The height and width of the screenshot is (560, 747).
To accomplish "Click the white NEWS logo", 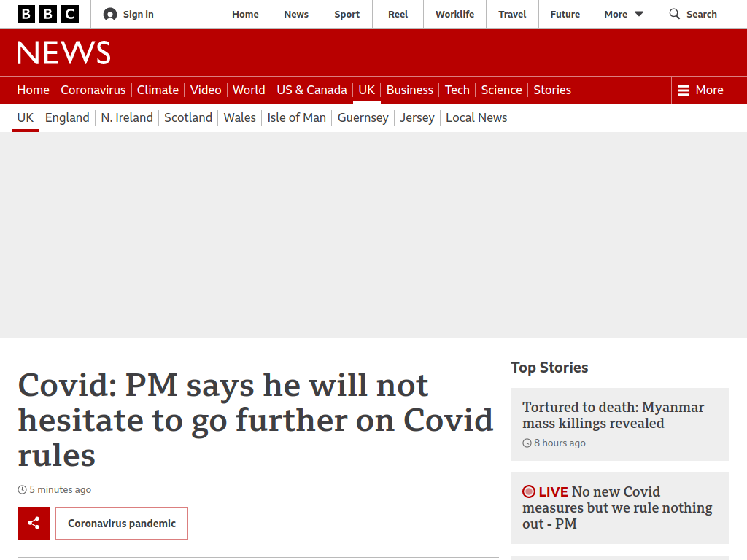I will click(x=64, y=52).
